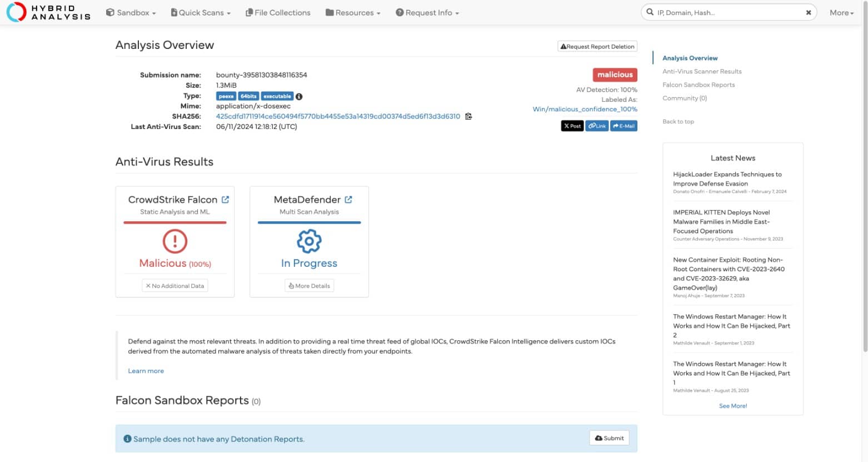The height and width of the screenshot is (462, 868).
Task: Go to File Collections page
Action: (278, 12)
